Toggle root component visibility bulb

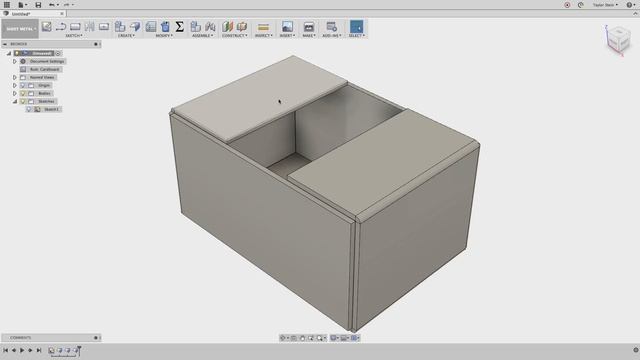click(17, 53)
